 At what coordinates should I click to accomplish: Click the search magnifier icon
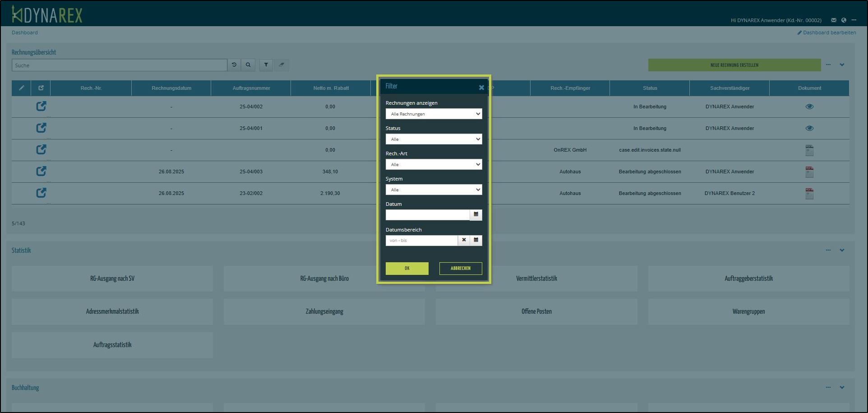pos(248,65)
